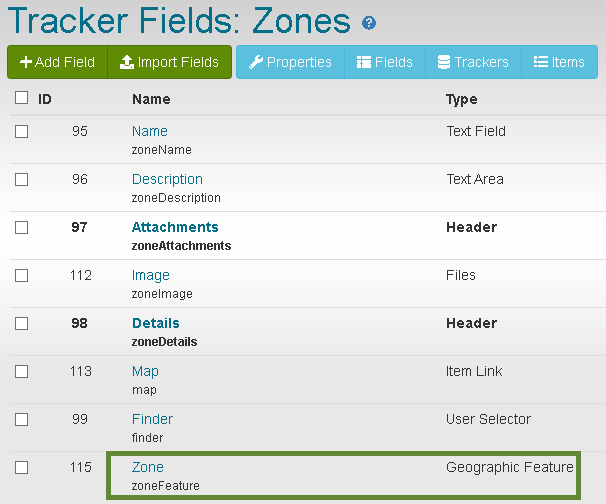Click the table icon on Fields
The image size is (606, 504).
tap(364, 62)
